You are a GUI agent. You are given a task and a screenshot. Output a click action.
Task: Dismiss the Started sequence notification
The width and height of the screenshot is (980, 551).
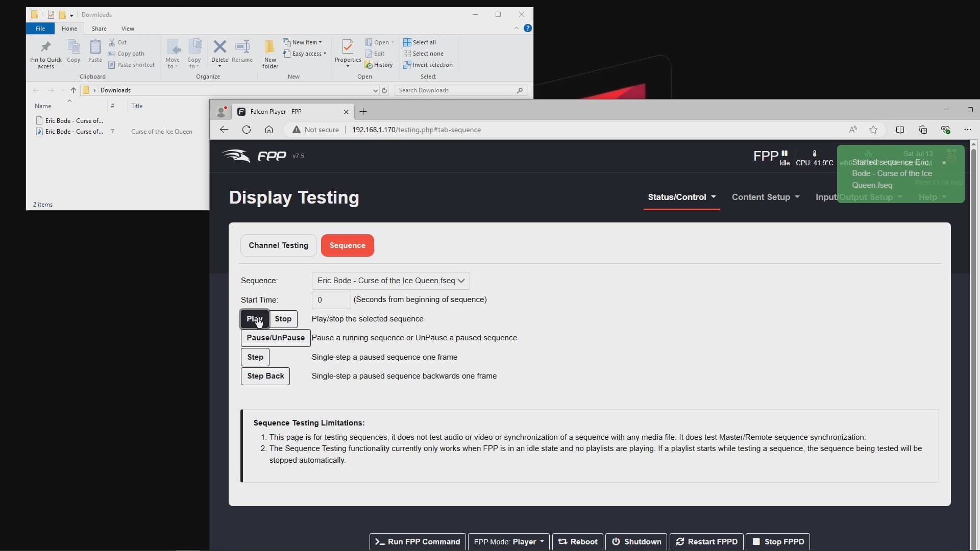(944, 163)
